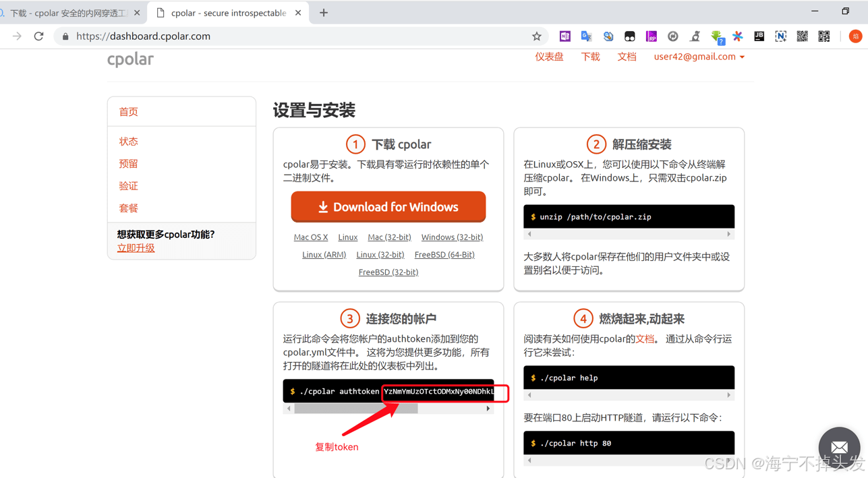Click the 设置与安装 page heading
868x478 pixels.
pos(314,111)
